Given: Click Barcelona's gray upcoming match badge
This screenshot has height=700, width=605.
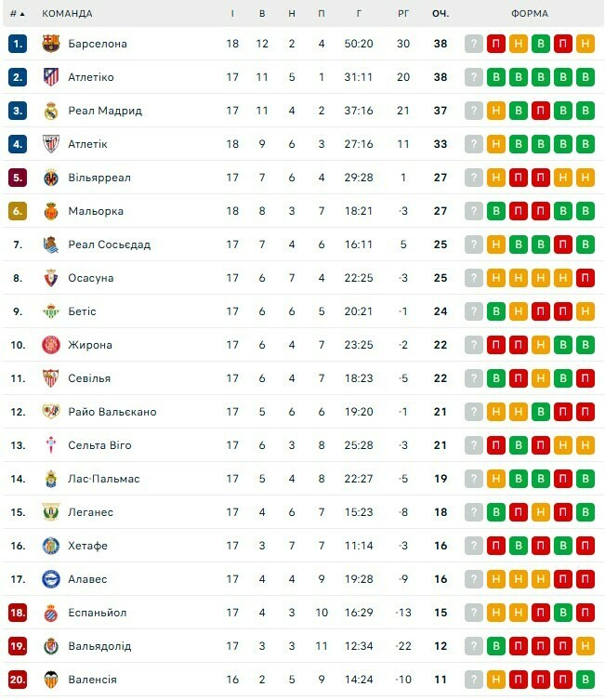Looking at the screenshot, I should point(474,44).
